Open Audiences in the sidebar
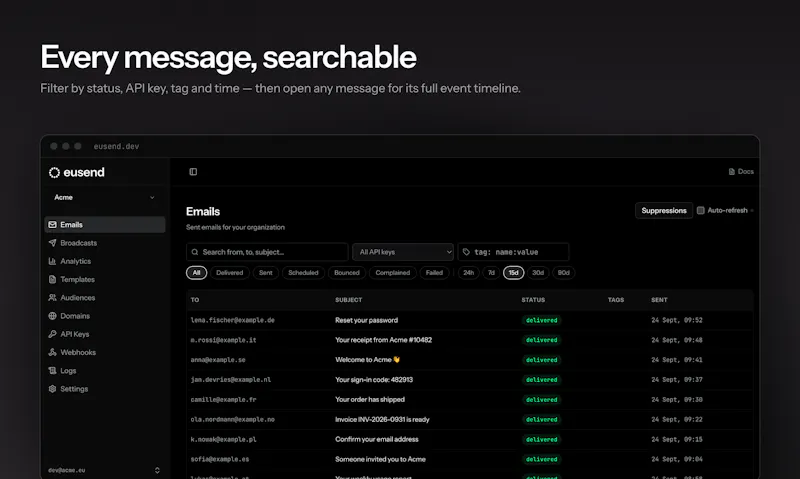800x479 pixels. point(105,297)
